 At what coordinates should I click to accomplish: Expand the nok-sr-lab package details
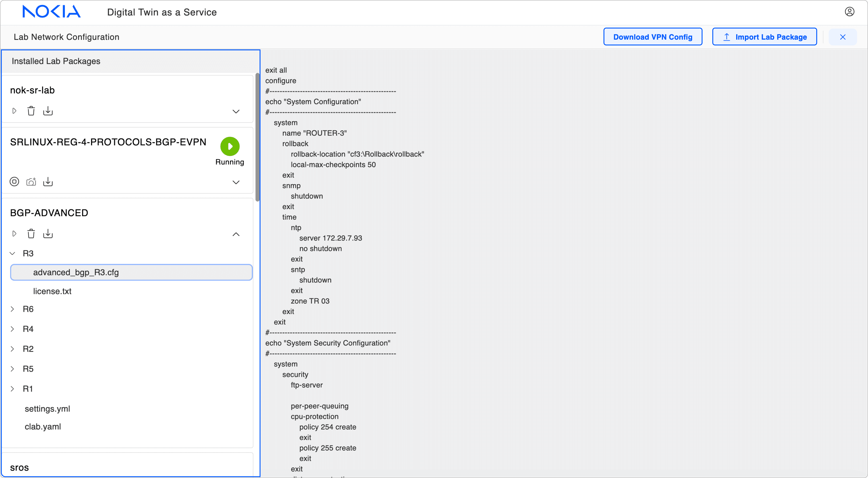coord(236,111)
